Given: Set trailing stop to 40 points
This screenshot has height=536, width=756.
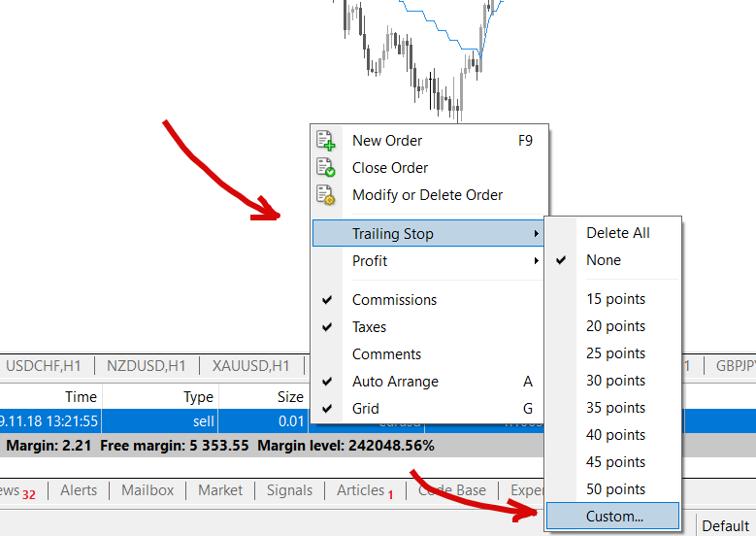Looking at the screenshot, I should pyautogui.click(x=612, y=435).
